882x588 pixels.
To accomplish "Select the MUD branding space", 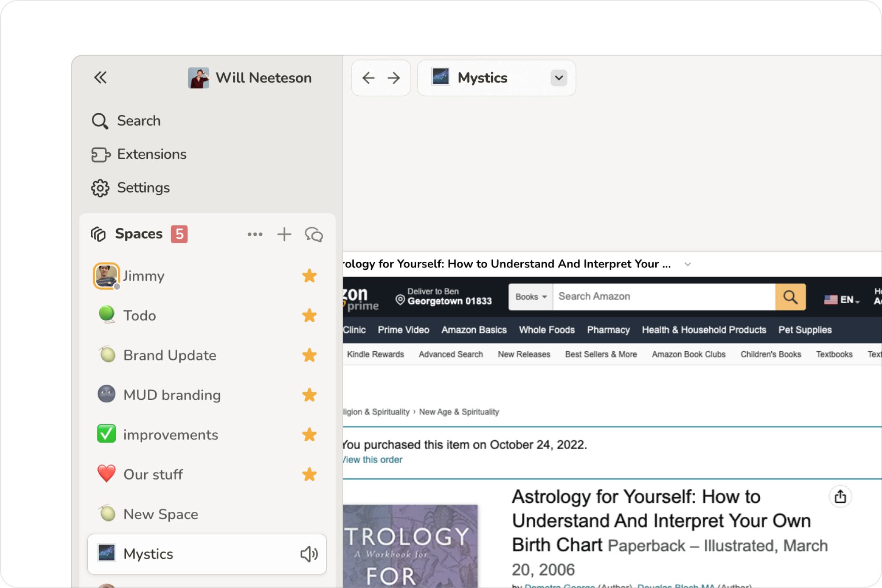I will click(x=207, y=395).
